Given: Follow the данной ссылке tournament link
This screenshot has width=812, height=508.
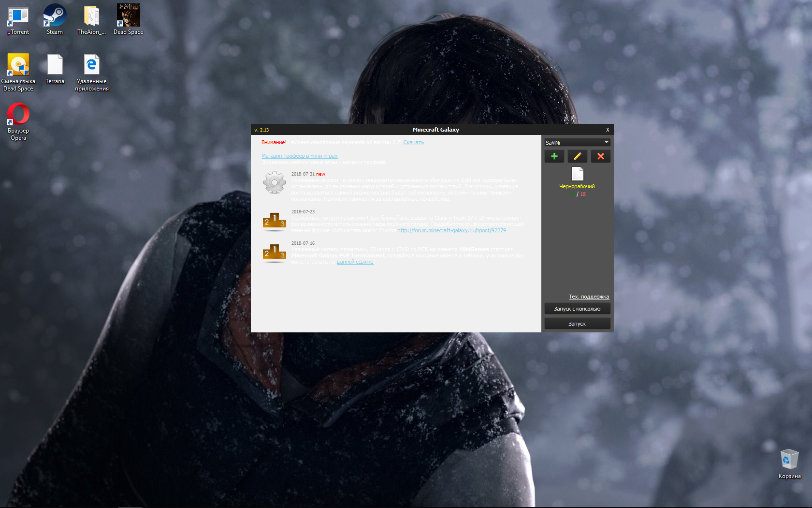Looking at the screenshot, I should tap(355, 262).
